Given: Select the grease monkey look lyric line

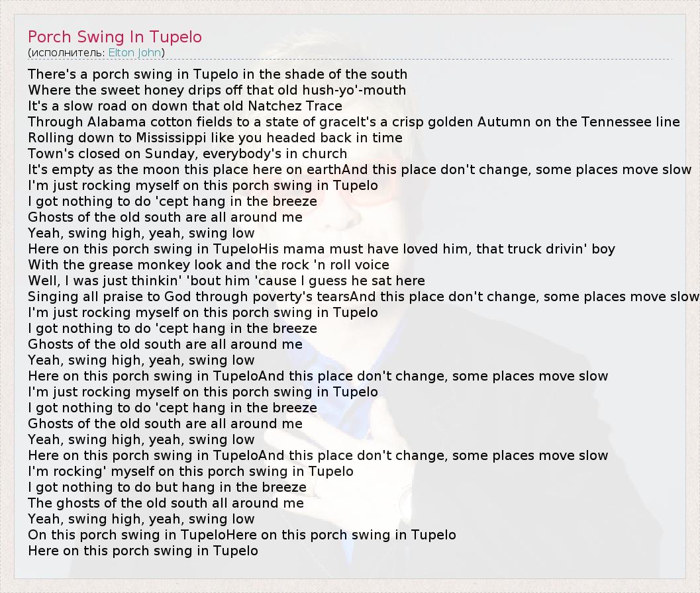Looking at the screenshot, I should tap(208, 265).
